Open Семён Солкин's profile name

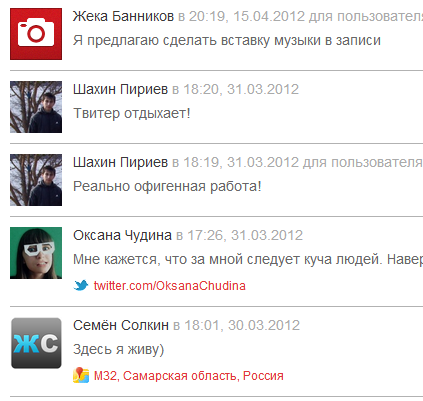click(121, 325)
